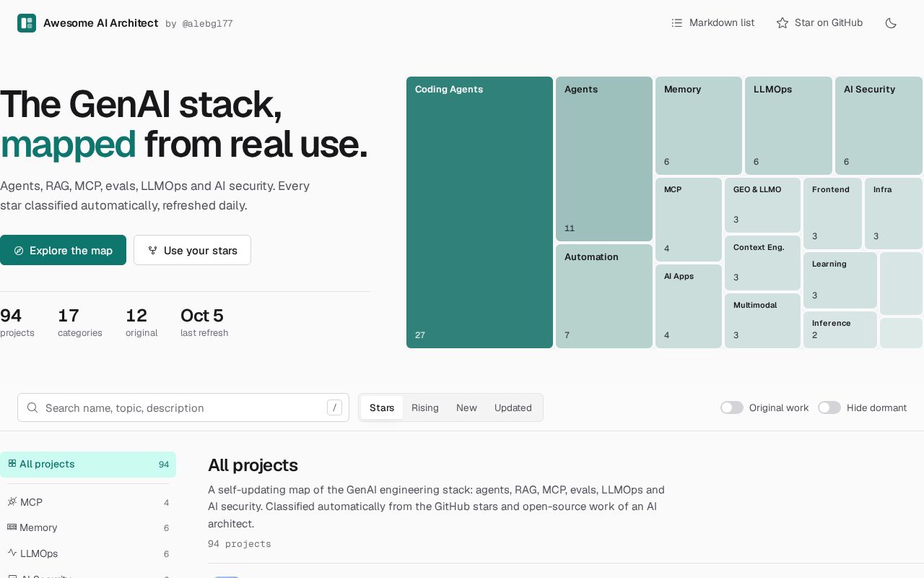Screen dimensions: 924x578
Task: Click the fork icon in Use your stars
Action: click(152, 251)
